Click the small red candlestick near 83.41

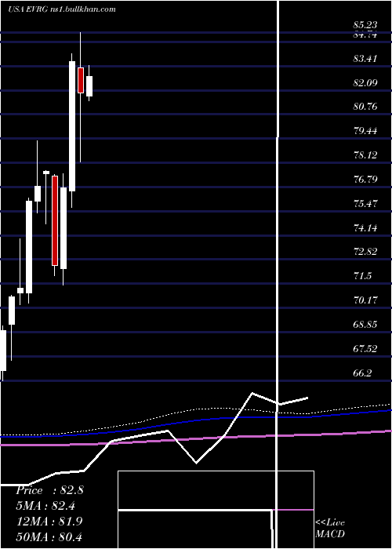tap(81, 80)
